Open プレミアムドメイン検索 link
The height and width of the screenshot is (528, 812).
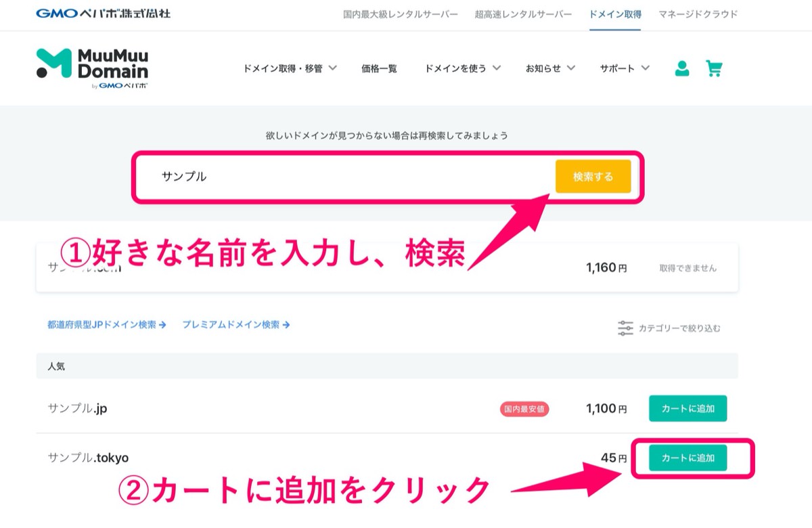click(x=236, y=325)
